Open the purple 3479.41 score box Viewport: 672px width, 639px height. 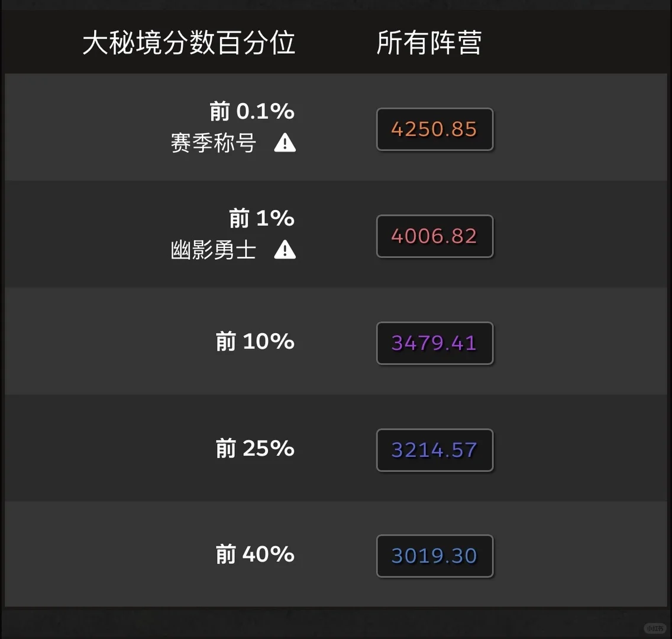435,343
